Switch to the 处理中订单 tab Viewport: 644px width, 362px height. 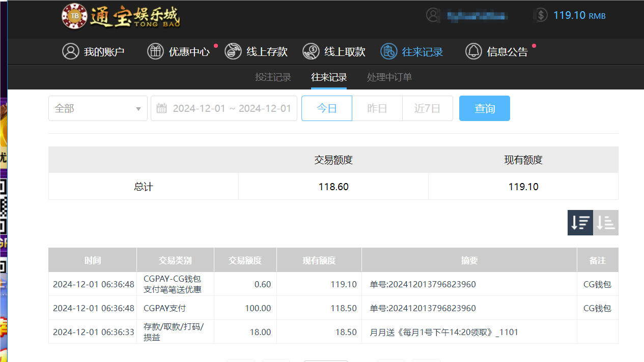[x=389, y=77]
